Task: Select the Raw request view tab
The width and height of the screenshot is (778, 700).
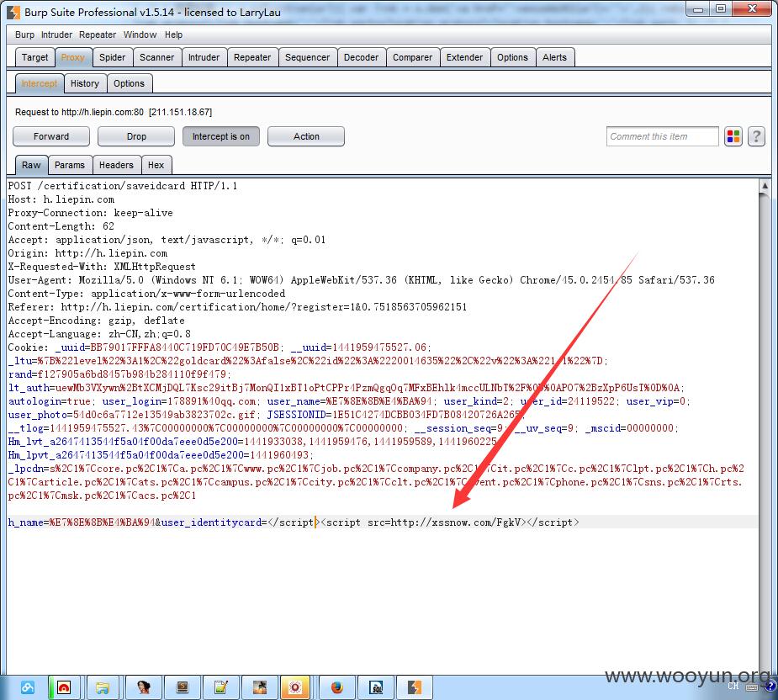Action: tap(31, 165)
